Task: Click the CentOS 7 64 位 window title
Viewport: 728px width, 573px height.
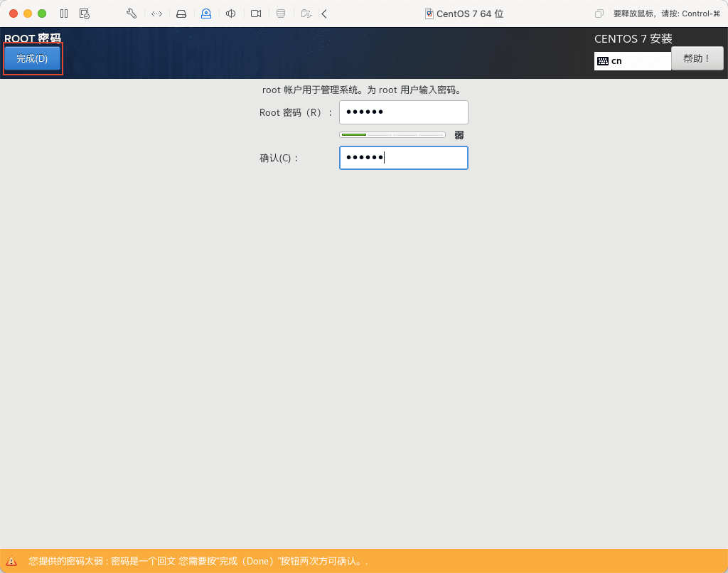Action: pos(469,14)
